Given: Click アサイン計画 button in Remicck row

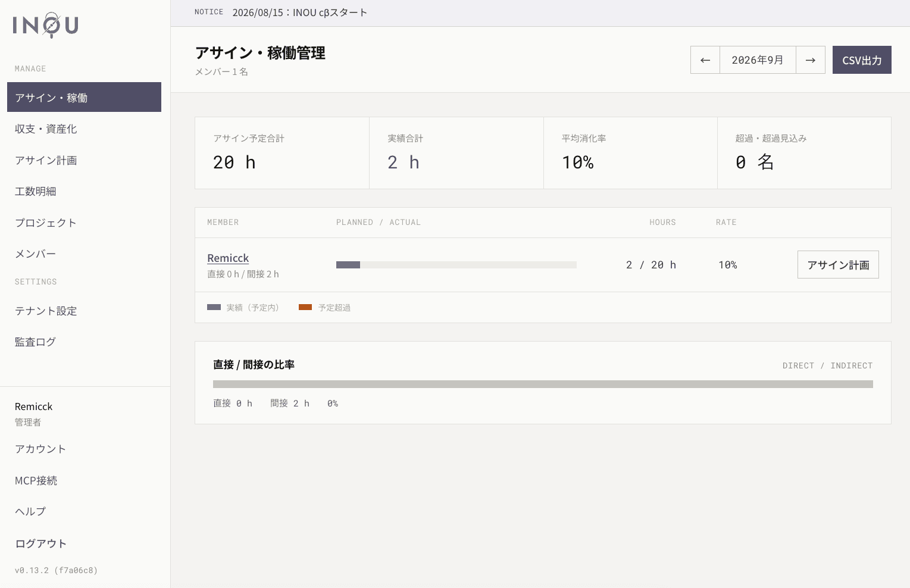Looking at the screenshot, I should (x=838, y=265).
